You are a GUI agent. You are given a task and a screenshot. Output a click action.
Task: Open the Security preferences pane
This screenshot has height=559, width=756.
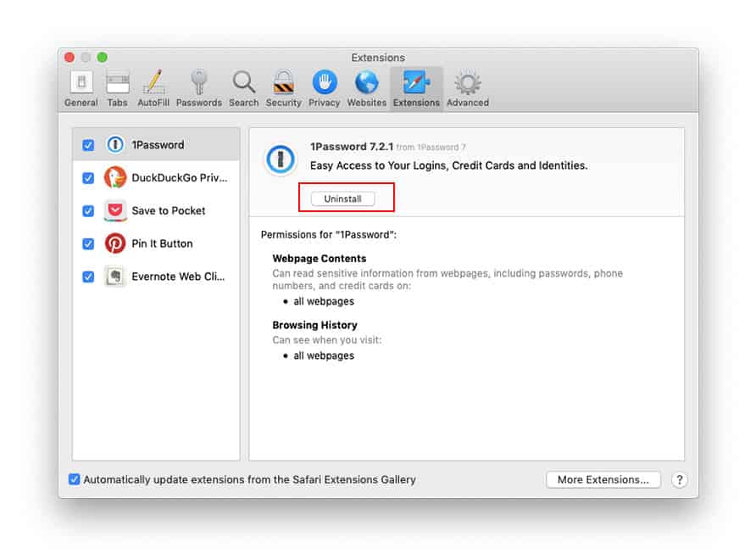283,89
